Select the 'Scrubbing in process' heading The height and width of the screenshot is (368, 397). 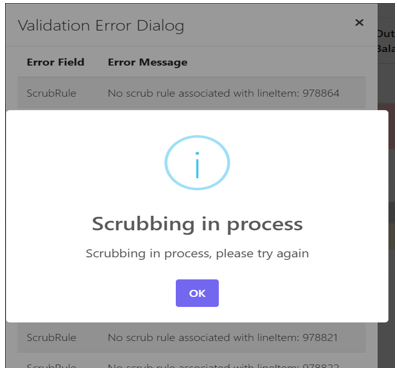tap(197, 224)
